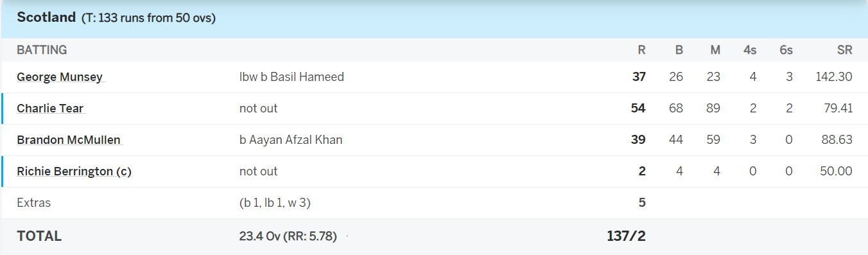Click the SR strike rate header
This screenshot has width=868, height=255.
[845, 50]
